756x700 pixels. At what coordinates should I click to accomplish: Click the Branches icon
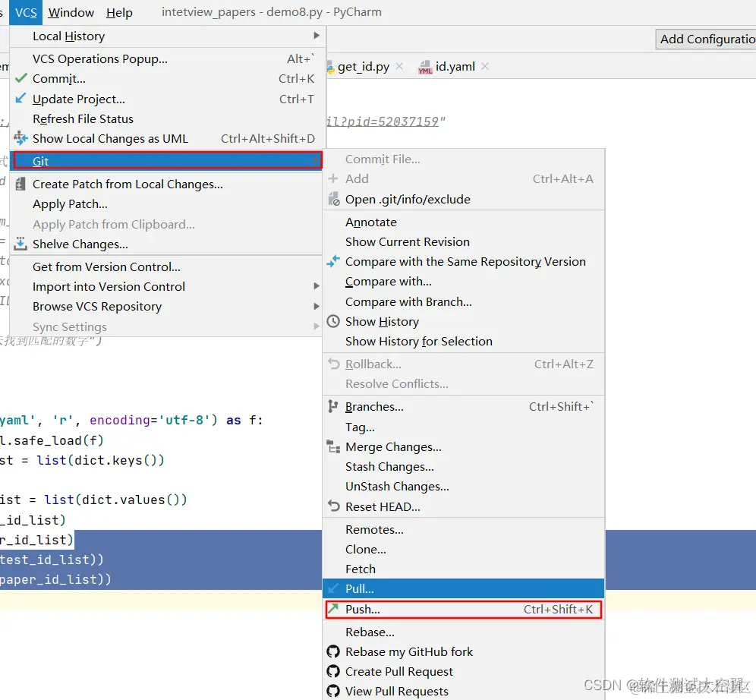[x=332, y=406]
